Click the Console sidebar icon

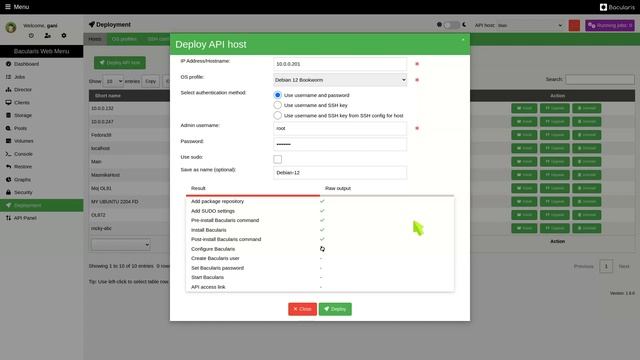8,154
